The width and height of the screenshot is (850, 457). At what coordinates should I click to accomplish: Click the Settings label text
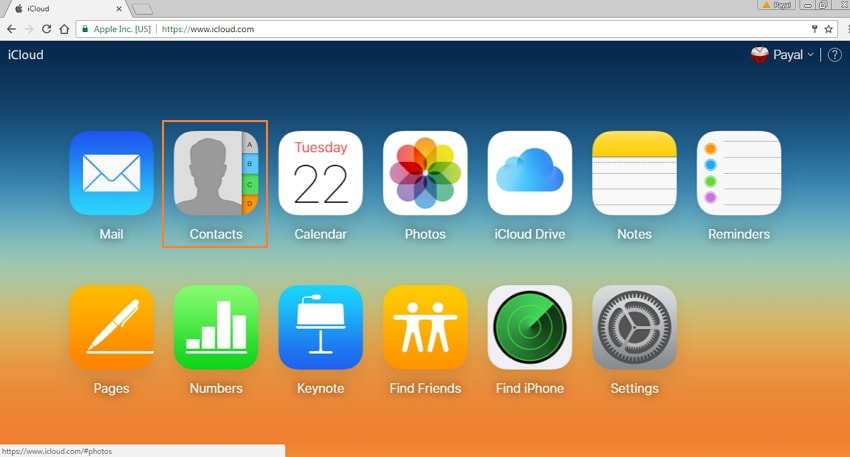point(634,389)
